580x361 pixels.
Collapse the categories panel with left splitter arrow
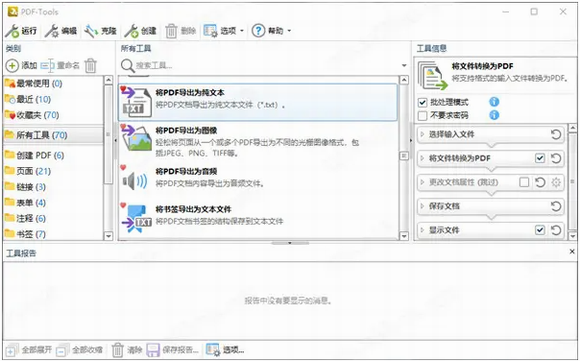[x=115, y=141]
